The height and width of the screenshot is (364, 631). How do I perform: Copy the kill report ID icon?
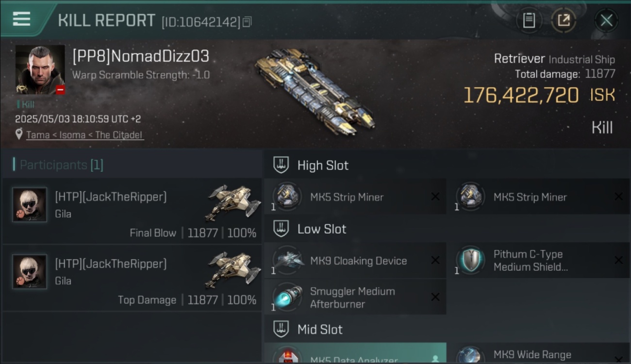tap(247, 22)
